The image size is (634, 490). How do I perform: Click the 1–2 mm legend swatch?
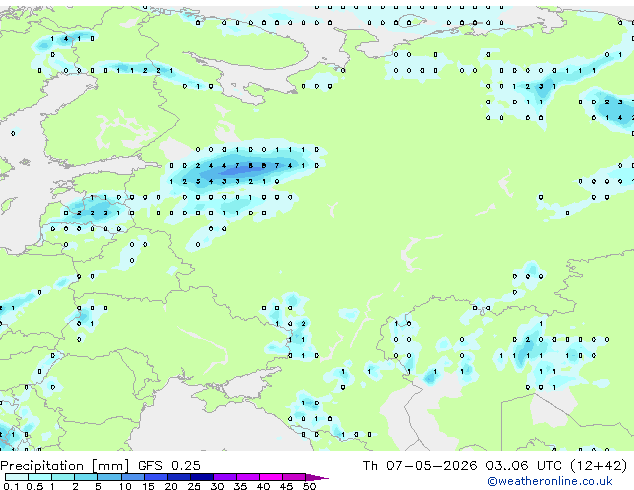[63, 477]
